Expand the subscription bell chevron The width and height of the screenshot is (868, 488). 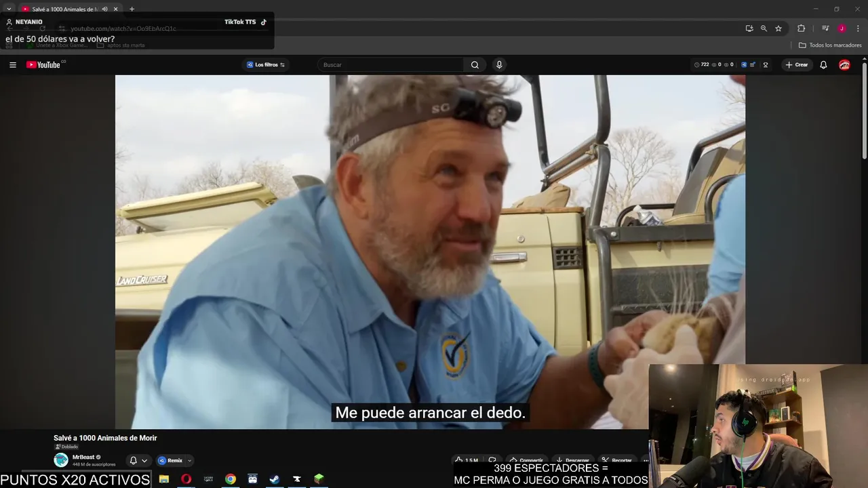[144, 461]
